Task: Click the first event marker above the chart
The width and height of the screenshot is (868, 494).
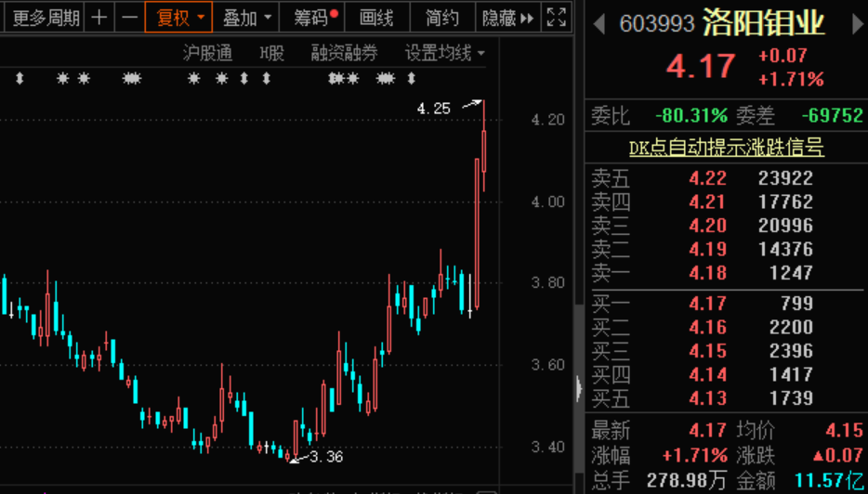Action: [x=20, y=79]
